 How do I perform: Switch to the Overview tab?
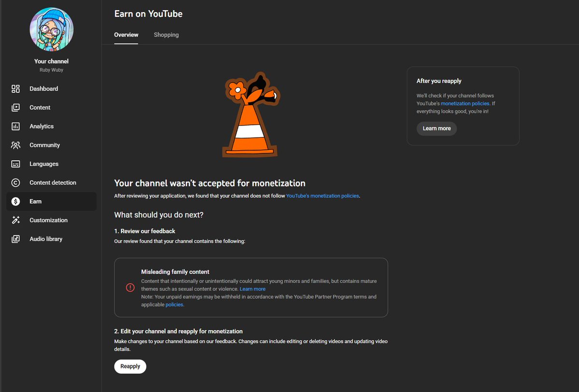[127, 35]
